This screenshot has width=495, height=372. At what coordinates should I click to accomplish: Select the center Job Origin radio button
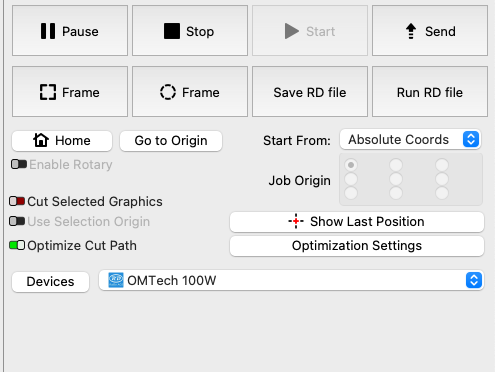(396, 179)
